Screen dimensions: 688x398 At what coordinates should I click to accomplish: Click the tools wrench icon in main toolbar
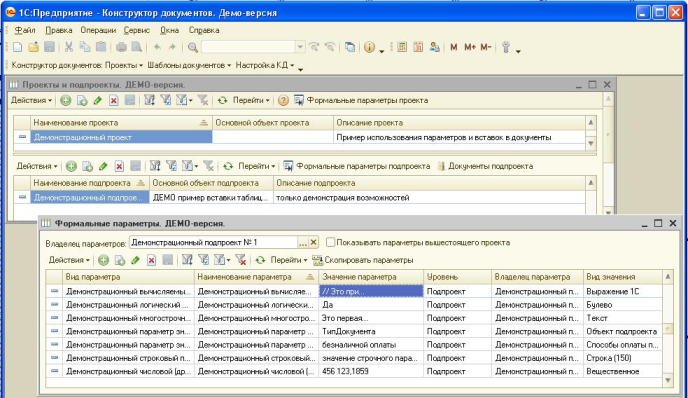tap(506, 47)
